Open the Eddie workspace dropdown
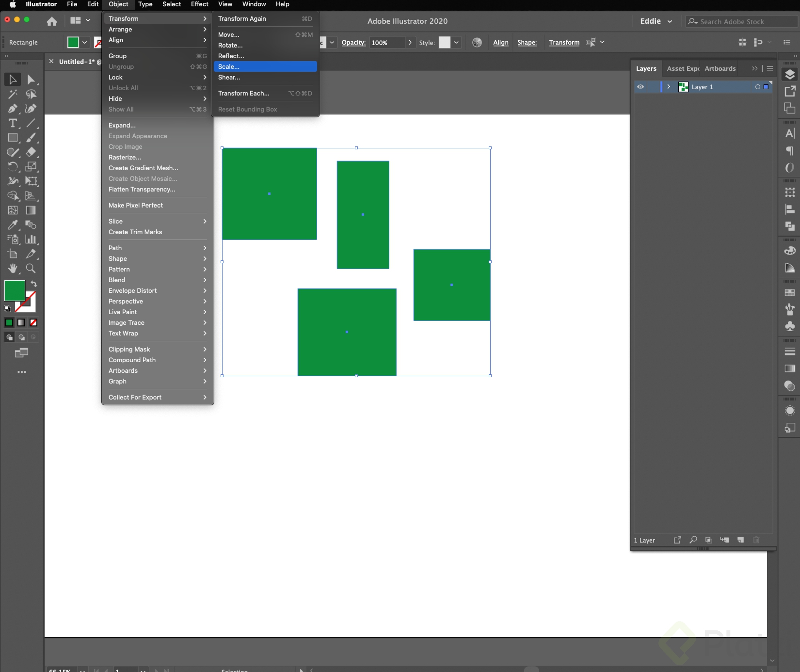The width and height of the screenshot is (800, 672). point(656,21)
